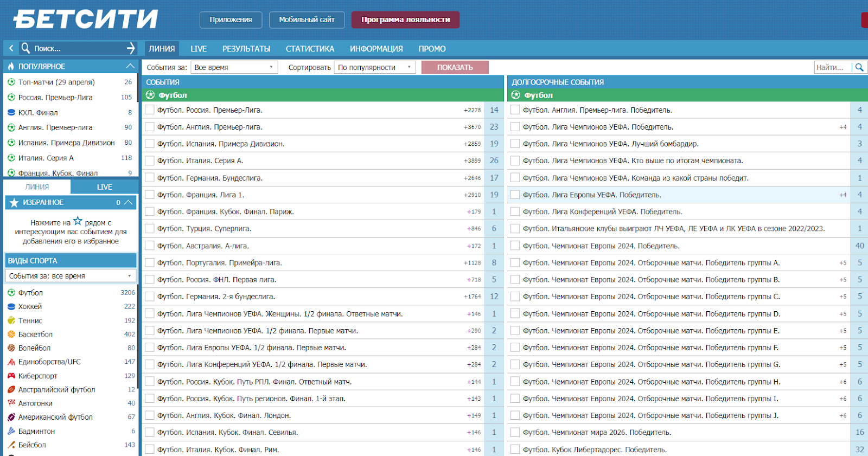Click soccer icon beside Россия. Премьер-Лига sidebar
Screen dimensions: 868x456
point(11,97)
